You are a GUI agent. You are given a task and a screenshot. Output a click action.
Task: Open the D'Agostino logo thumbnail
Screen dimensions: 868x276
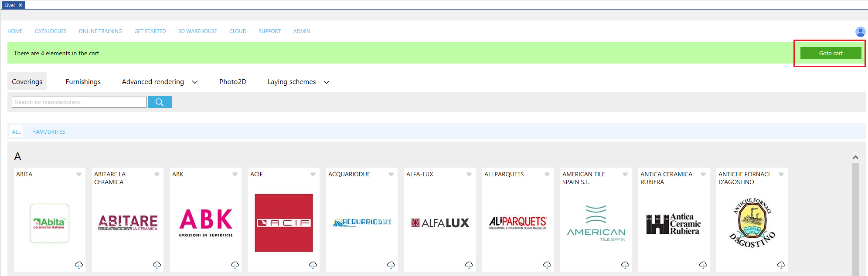pyautogui.click(x=752, y=223)
